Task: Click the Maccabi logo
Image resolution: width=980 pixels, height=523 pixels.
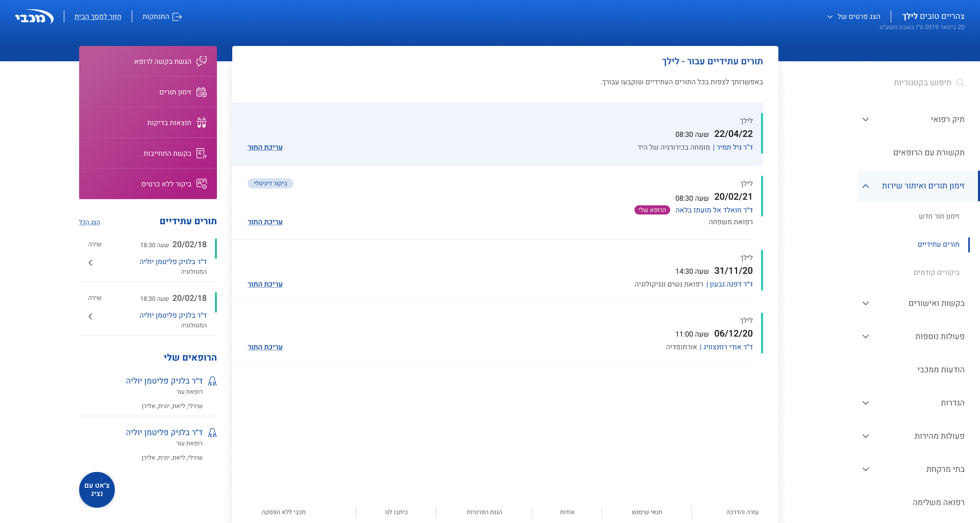Action: tap(34, 17)
